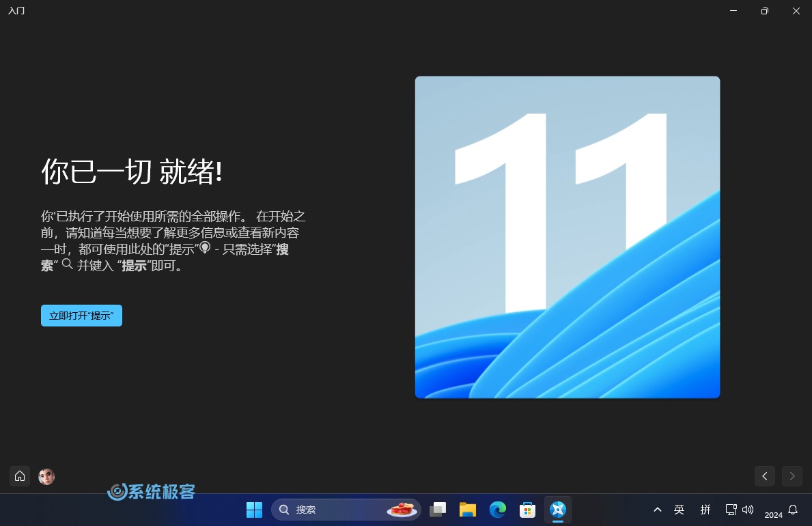The image size is (812, 526).
Task: Open the volume quick settings
Action: tap(748, 510)
